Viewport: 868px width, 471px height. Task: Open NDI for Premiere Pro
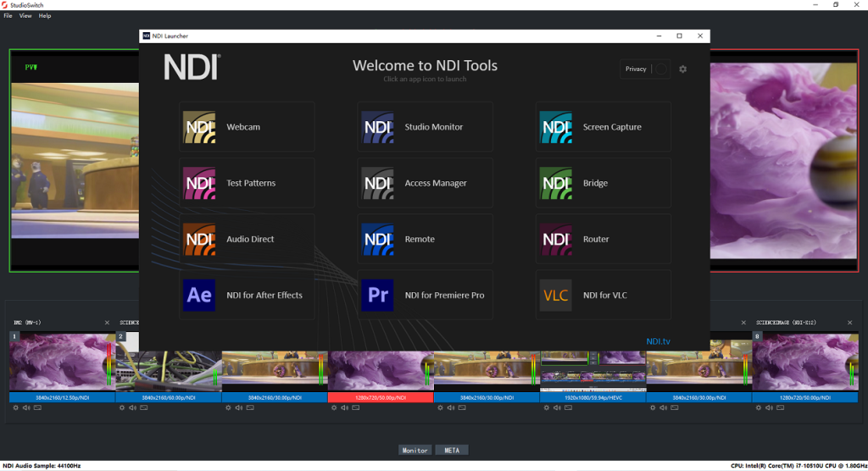[426, 295]
